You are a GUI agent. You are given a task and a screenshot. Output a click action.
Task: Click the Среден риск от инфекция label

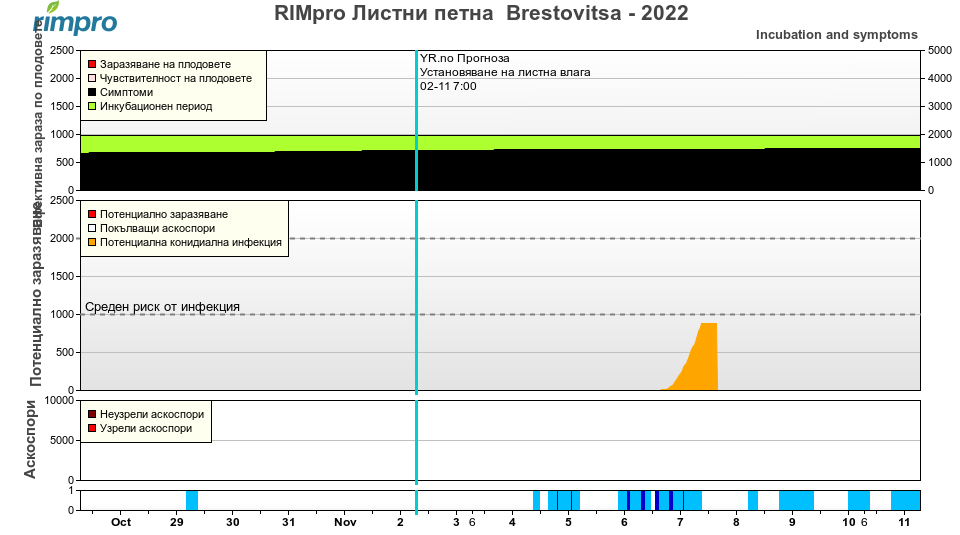click(162, 307)
